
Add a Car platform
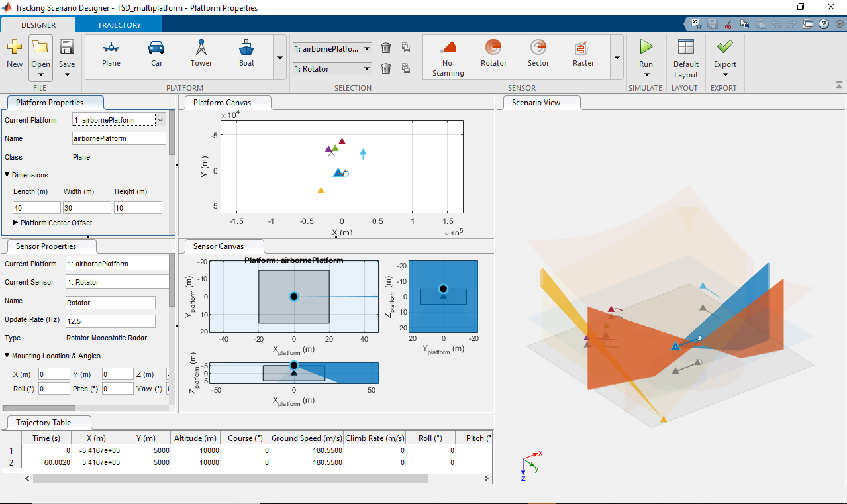(x=156, y=53)
